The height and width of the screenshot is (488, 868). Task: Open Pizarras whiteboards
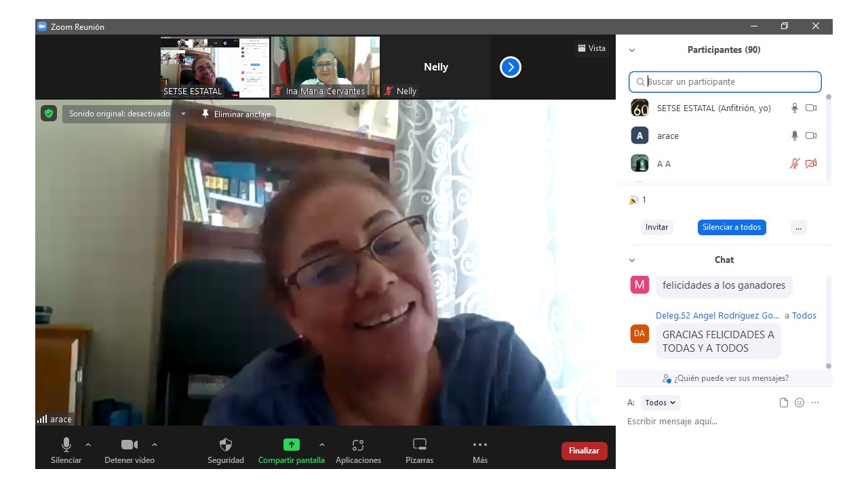click(x=420, y=451)
